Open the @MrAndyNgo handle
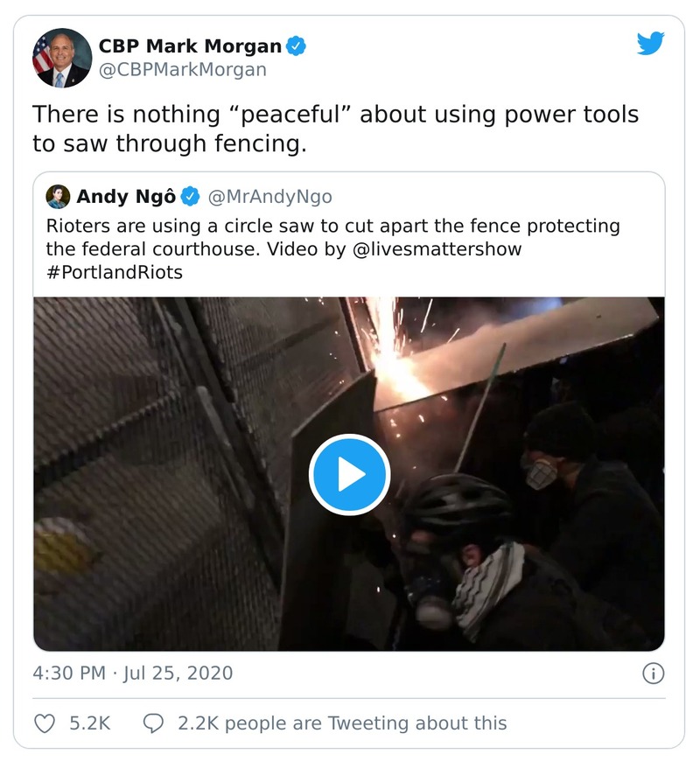Screen dimensions: 700x768 point(269,196)
